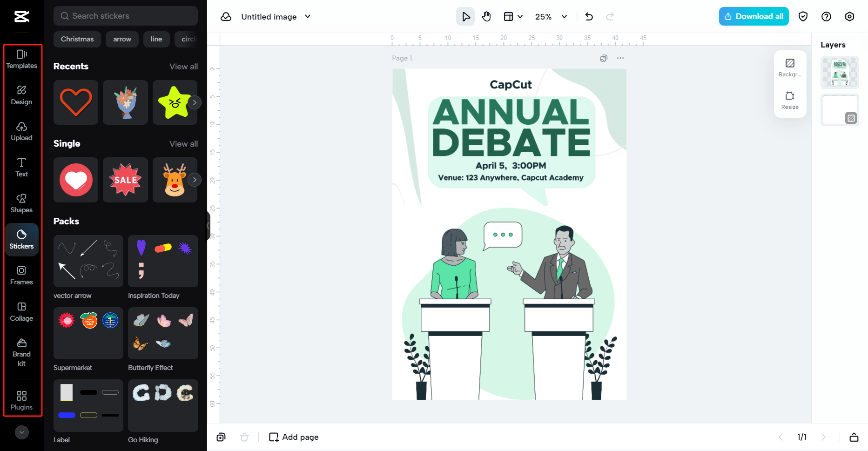Show more Single stickers with arrow
The height and width of the screenshot is (451, 868).
pyautogui.click(x=195, y=180)
